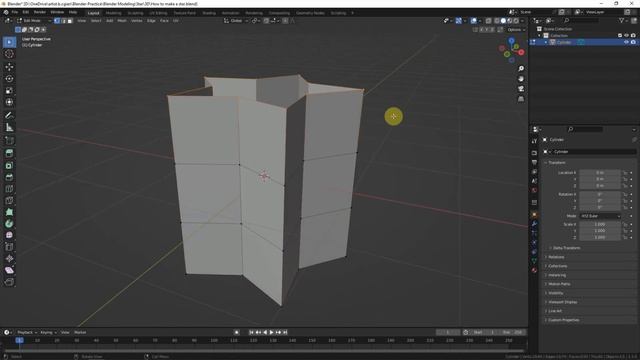Select the Loop Cut tool
The image size is (640, 360).
point(9,189)
